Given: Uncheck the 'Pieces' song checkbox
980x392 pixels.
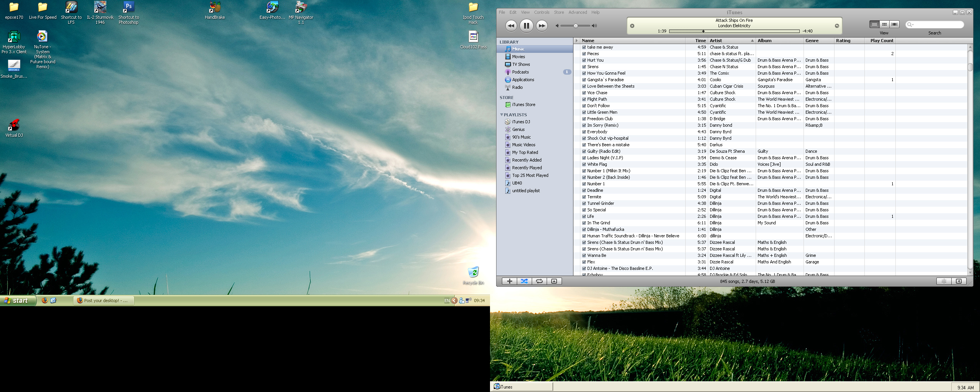Looking at the screenshot, I should coord(584,54).
